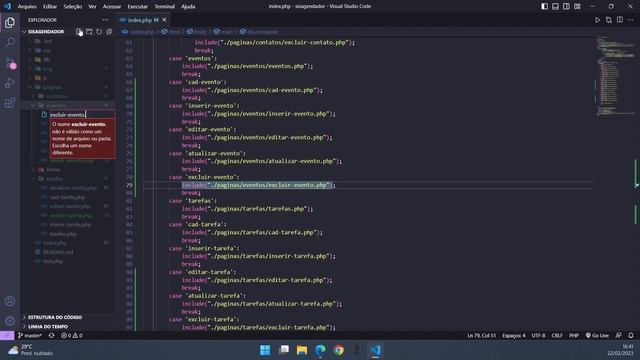Viewport: 640px width, 360px height.
Task: Open the Editar menu
Action: click(50, 6)
